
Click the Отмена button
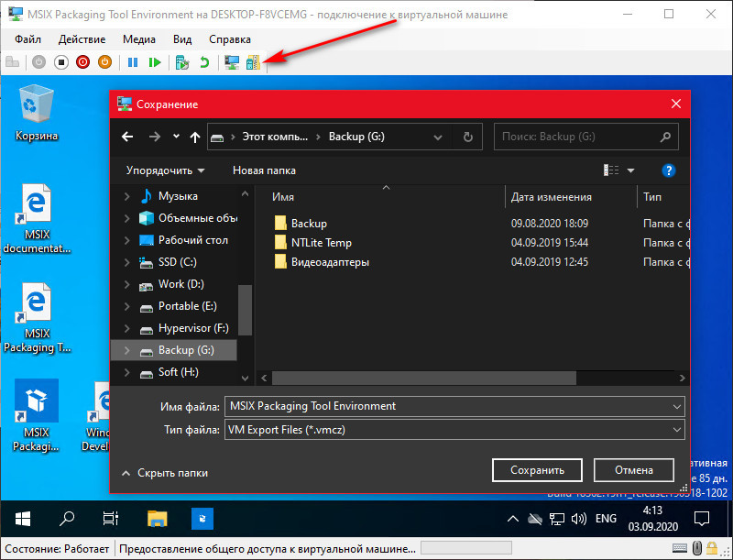pos(634,470)
